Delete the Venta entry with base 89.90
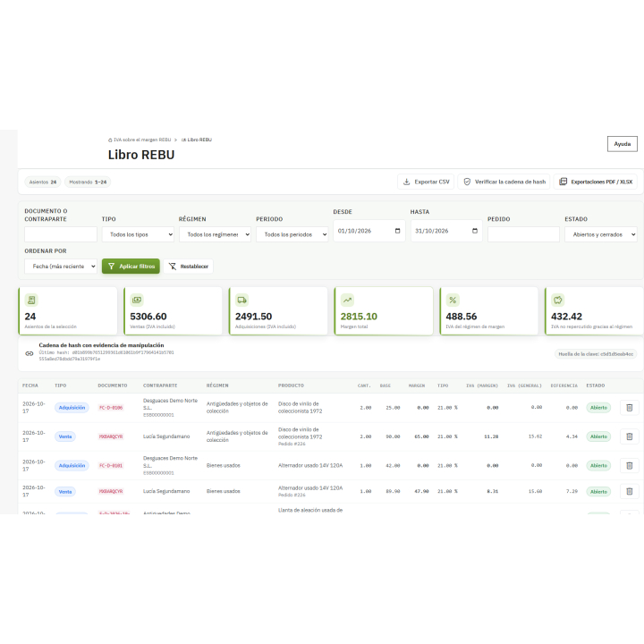644x644 pixels. click(629, 492)
